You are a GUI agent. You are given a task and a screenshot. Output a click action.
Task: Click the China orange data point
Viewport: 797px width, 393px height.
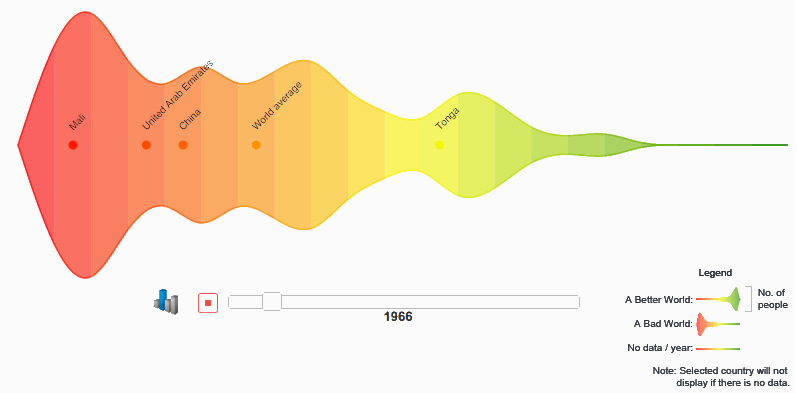[183, 145]
